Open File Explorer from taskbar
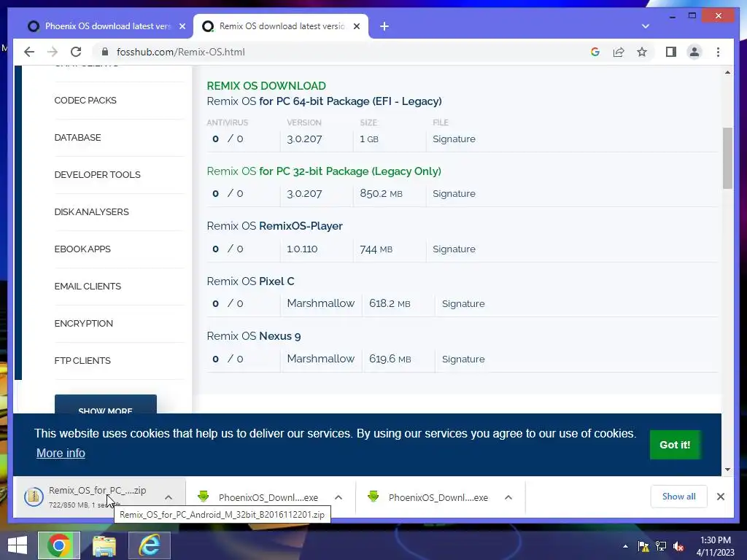The width and height of the screenshot is (747, 560). pyautogui.click(x=104, y=545)
